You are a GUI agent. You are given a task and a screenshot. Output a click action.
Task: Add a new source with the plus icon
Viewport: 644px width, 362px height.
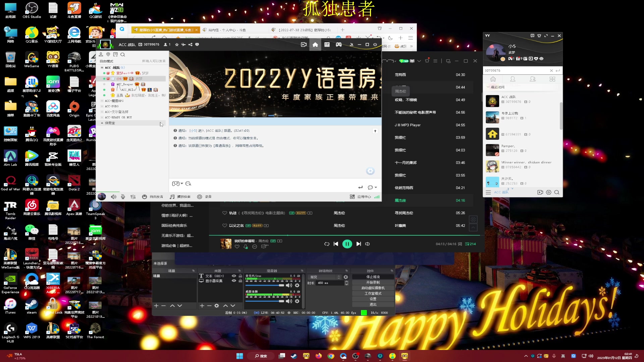coord(202,305)
